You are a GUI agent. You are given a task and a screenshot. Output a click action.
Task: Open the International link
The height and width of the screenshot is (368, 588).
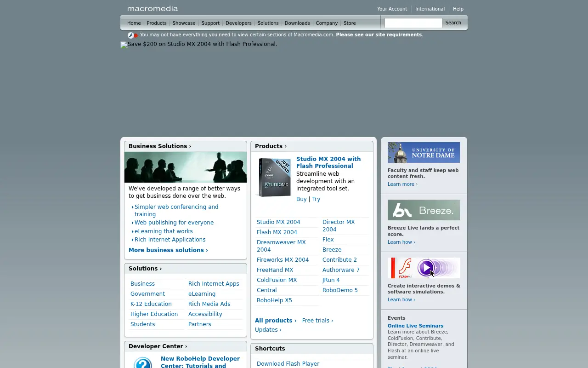430,9
